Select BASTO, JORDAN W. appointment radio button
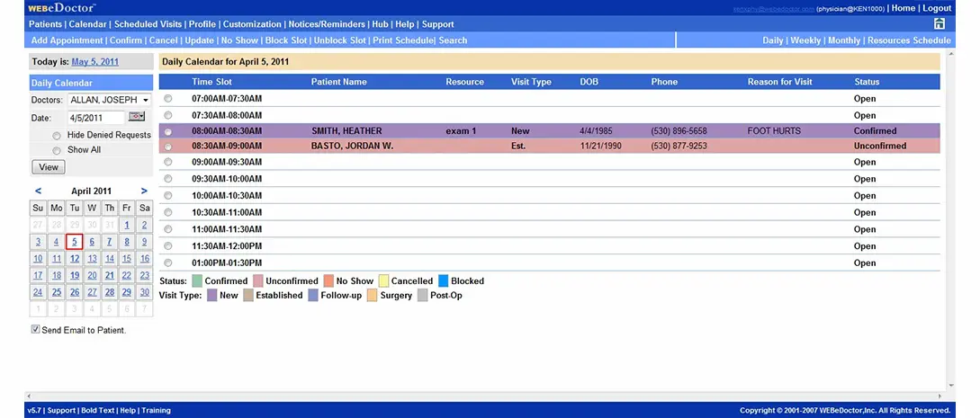The image size is (980, 418). (167, 146)
